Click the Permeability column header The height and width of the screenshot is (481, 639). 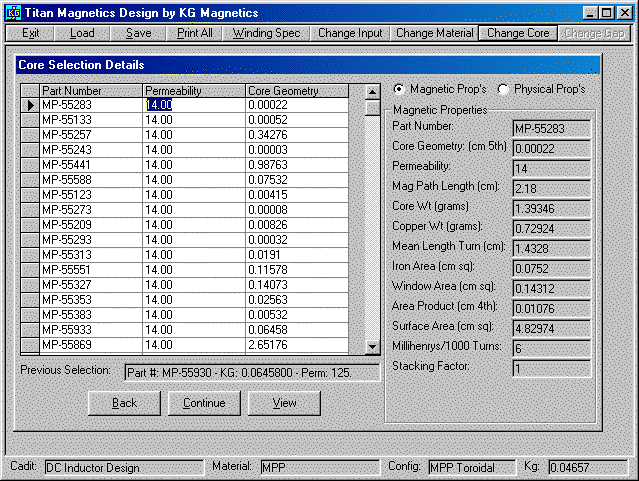coord(194,90)
